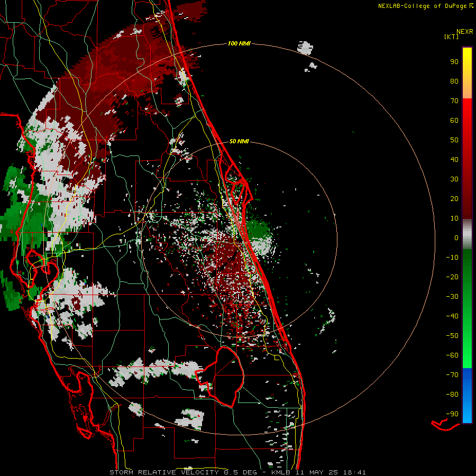The width and height of the screenshot is (476, 476).
Task: Click the -50 value on velocity scale
Action: click(x=452, y=336)
